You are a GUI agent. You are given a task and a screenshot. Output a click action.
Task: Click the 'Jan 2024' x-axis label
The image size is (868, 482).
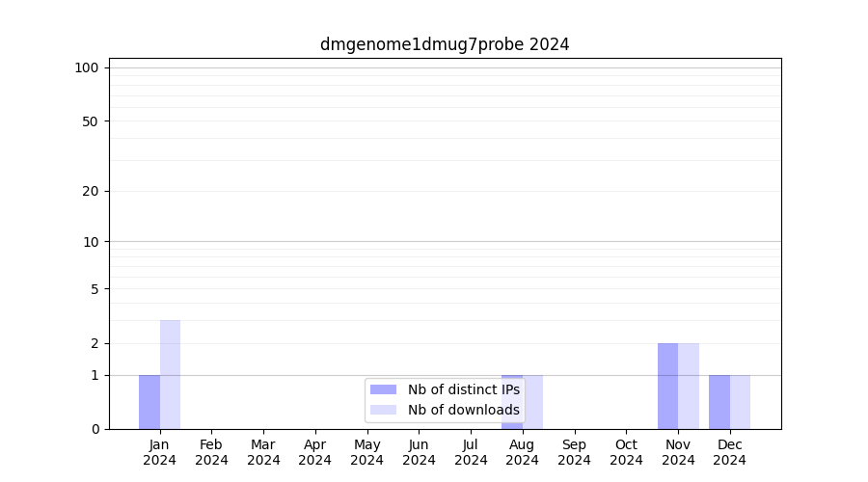(x=160, y=452)
